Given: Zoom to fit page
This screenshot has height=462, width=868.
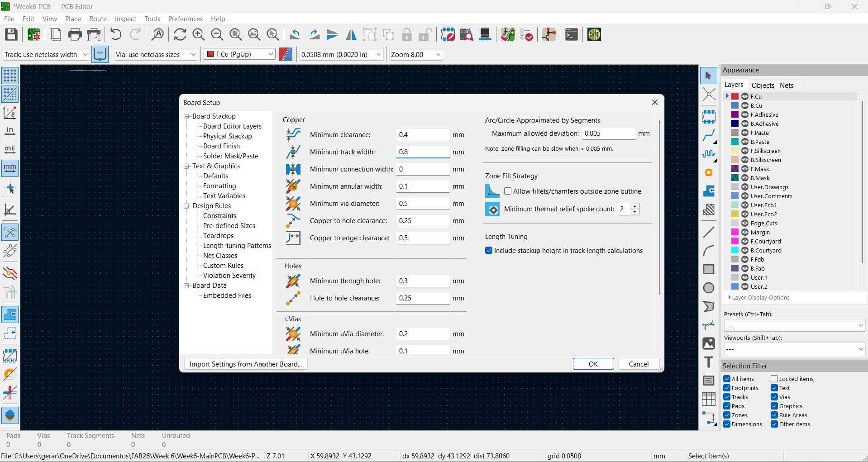Looking at the screenshot, I should (235, 35).
